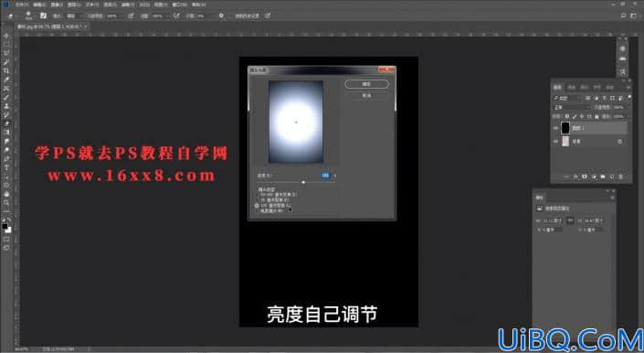The height and width of the screenshot is (353, 644).
Task: Click 确定 button in lens flare dialog
Action: point(367,84)
